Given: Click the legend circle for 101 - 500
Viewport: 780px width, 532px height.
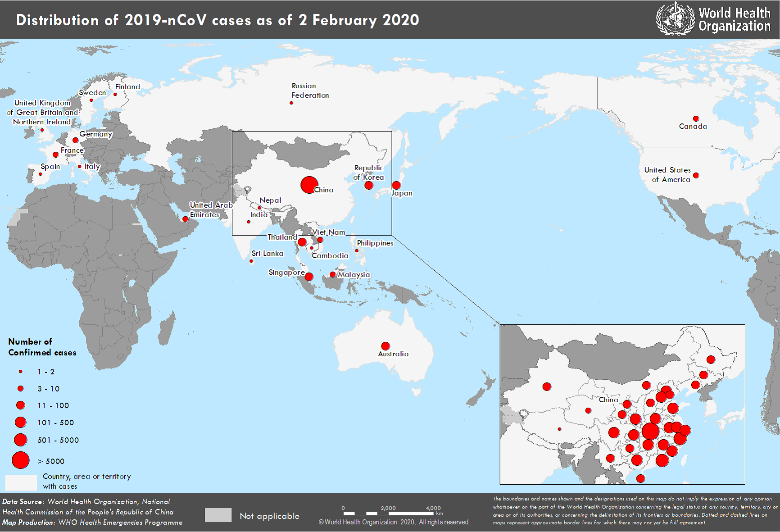Looking at the screenshot, I should click(21, 422).
